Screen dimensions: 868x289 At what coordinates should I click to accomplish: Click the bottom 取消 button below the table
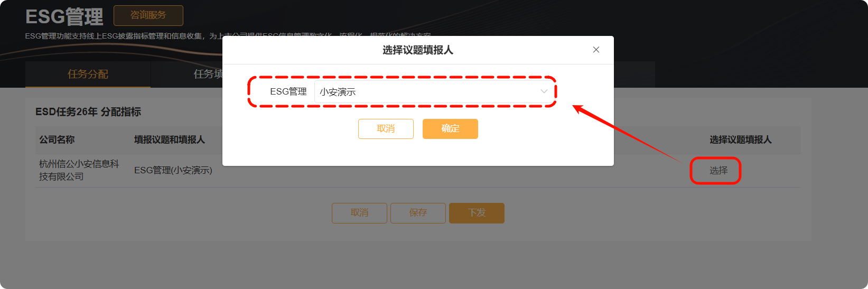coord(359,213)
